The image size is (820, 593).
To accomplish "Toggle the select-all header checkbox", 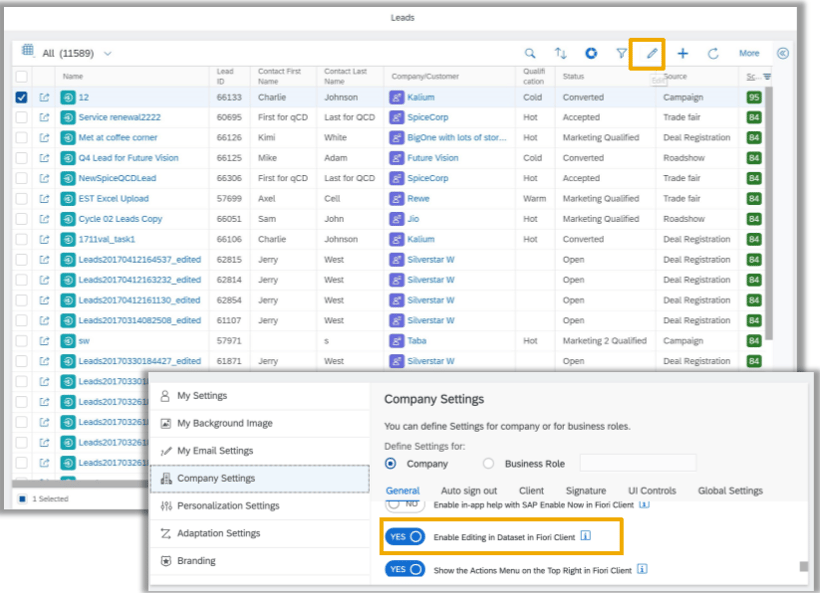I will (x=21, y=76).
